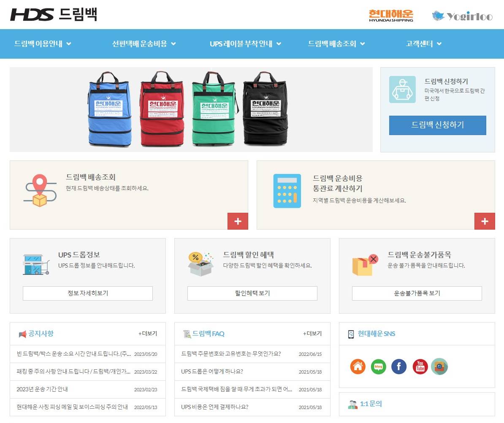Click the green dream bag image
This screenshot has width=504, height=423.
215,108
